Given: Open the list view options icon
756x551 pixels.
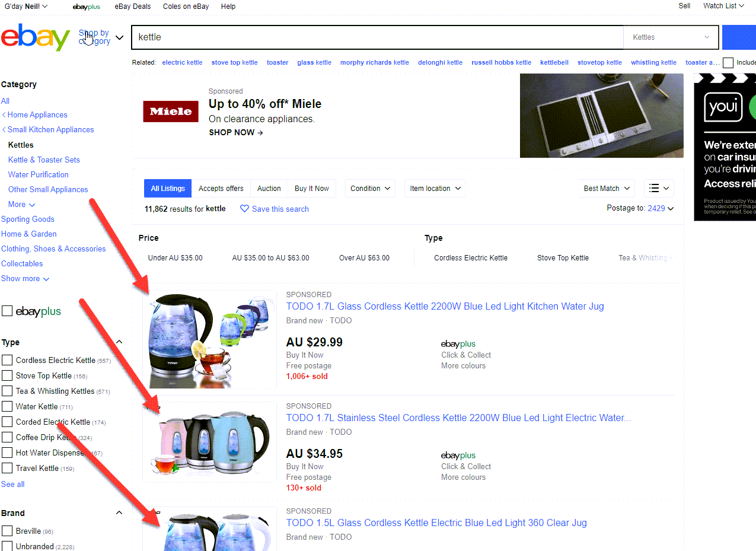Looking at the screenshot, I should coord(659,189).
